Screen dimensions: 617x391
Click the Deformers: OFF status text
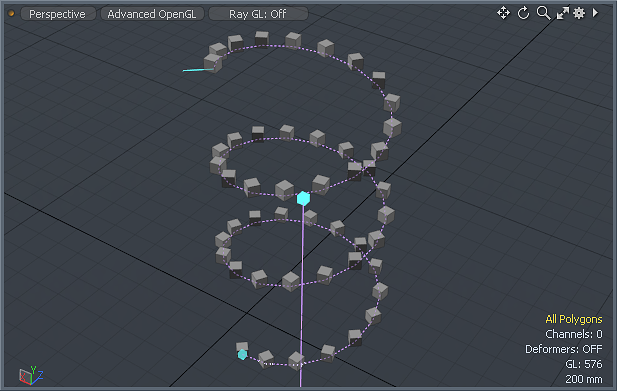click(x=563, y=349)
